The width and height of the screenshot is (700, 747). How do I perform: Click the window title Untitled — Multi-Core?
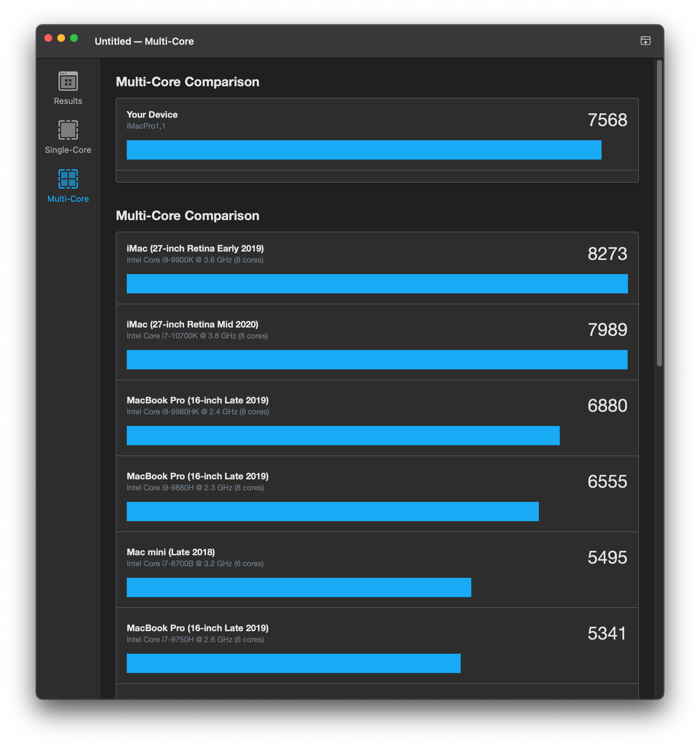(144, 41)
